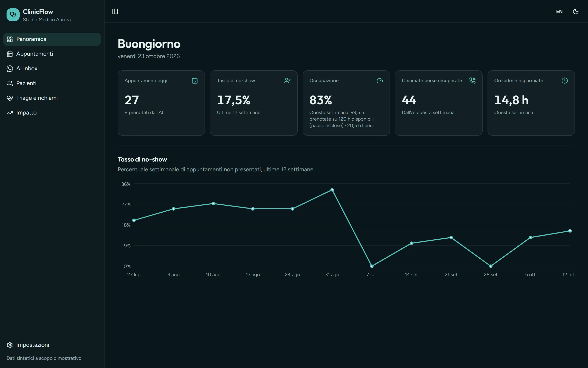
Task: Click the '8 prenotati dall'AI' text
Action: (x=144, y=112)
